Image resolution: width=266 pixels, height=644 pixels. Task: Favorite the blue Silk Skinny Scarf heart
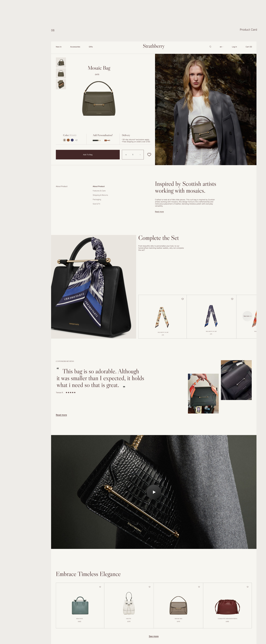(x=232, y=299)
